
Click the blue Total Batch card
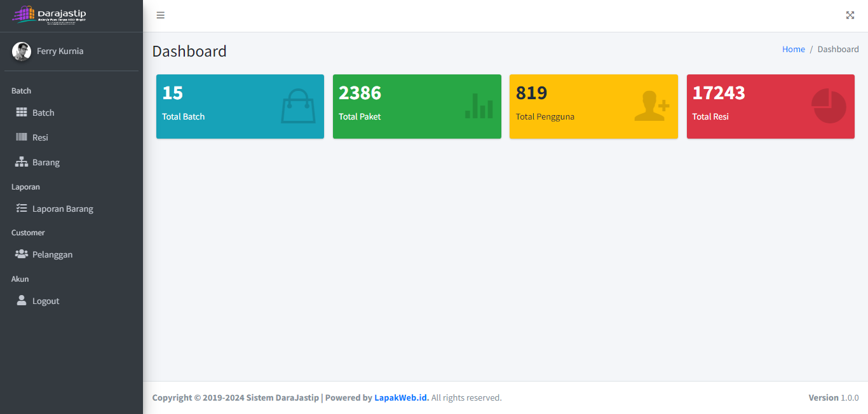(x=240, y=106)
